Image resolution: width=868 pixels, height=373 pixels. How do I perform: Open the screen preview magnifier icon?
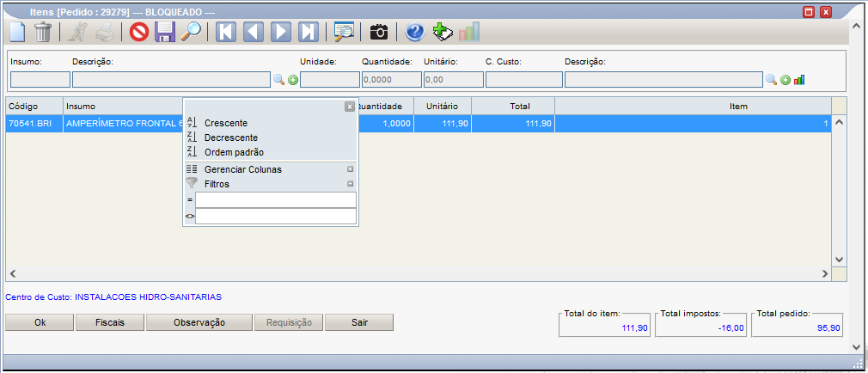pyautogui.click(x=344, y=32)
